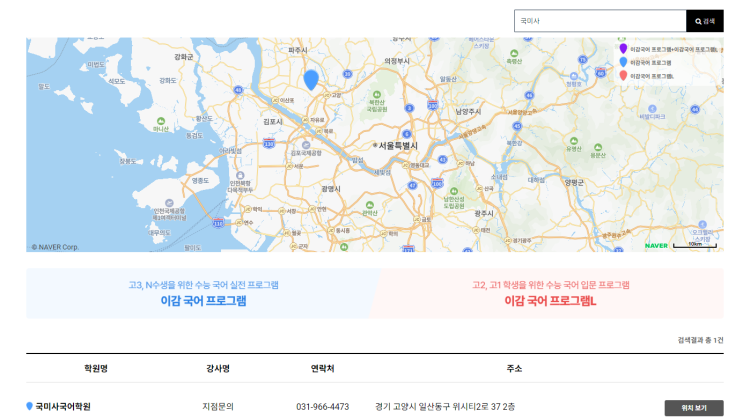743x420 pixels.
Task: Click the 김포국제공항 airport icon on map
Action: point(306,145)
